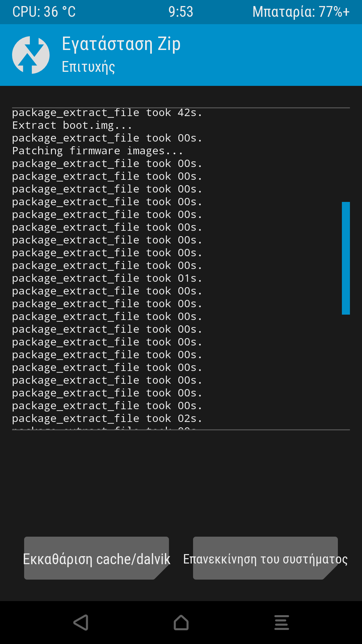Open the console log lines icon

tap(282, 623)
